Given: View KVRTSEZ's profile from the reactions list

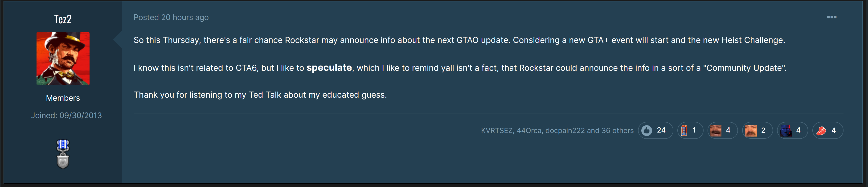Looking at the screenshot, I should click(496, 131).
